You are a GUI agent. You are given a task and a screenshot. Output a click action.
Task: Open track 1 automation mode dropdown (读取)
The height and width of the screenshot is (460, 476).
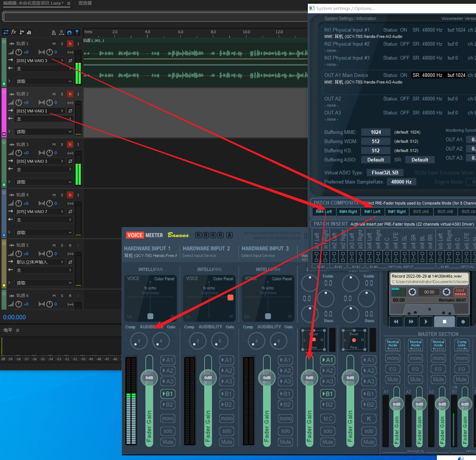tap(44, 81)
